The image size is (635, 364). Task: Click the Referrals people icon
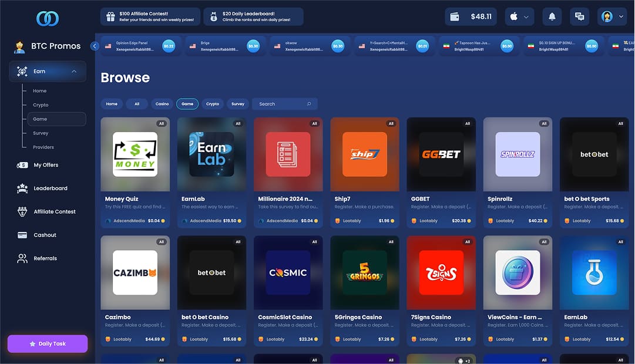[x=22, y=258]
